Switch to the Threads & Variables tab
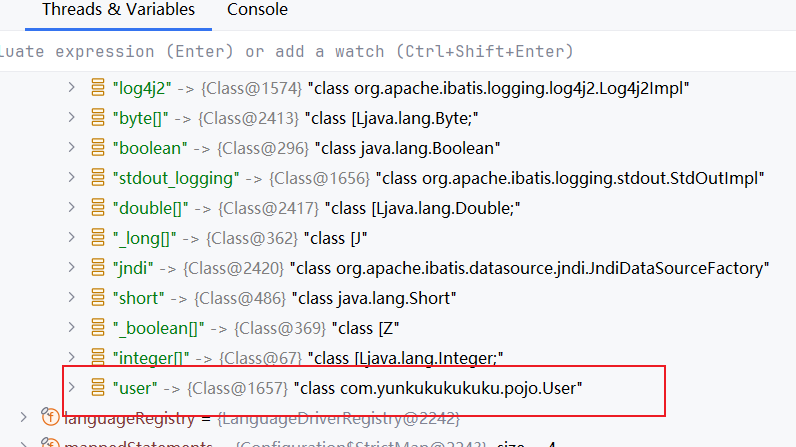This screenshot has width=796, height=447. pos(118,10)
